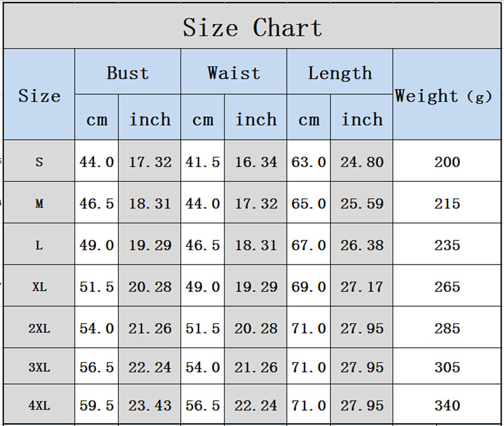Click the 67.0 length cm cell
Image resolution: width=504 pixels, height=426 pixels.
(x=309, y=245)
